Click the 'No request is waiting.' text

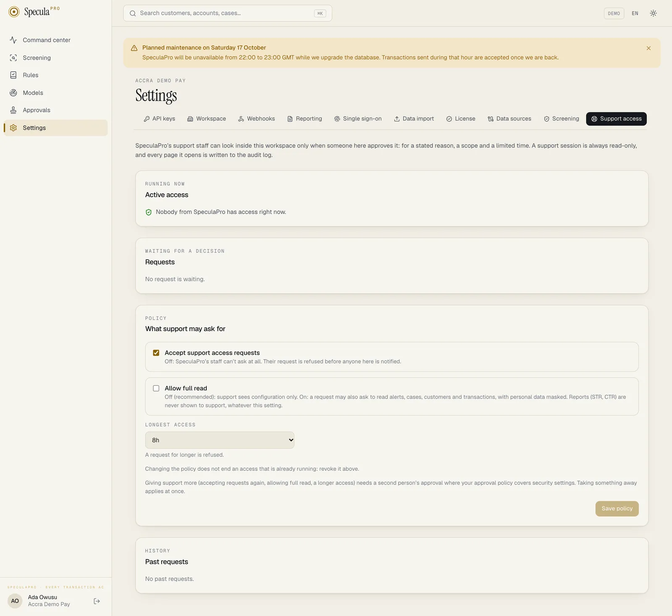point(175,279)
